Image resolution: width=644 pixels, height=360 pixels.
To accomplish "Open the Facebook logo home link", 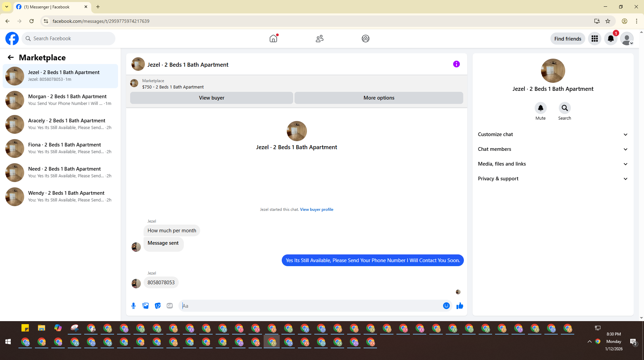I will point(12,39).
